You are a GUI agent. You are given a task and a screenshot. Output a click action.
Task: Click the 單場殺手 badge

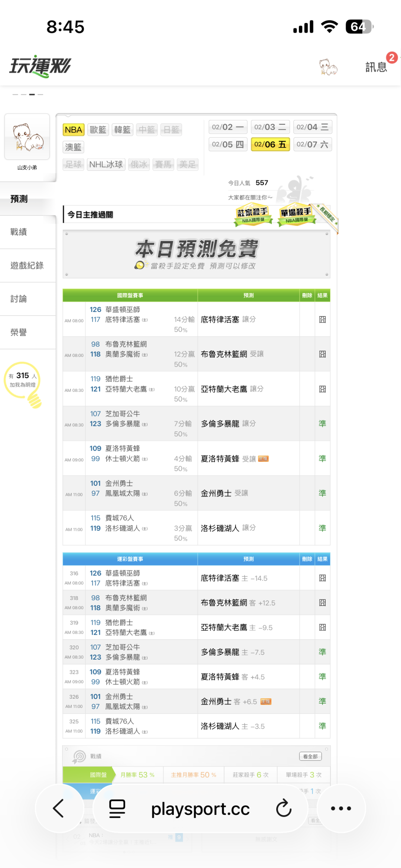[x=296, y=215]
